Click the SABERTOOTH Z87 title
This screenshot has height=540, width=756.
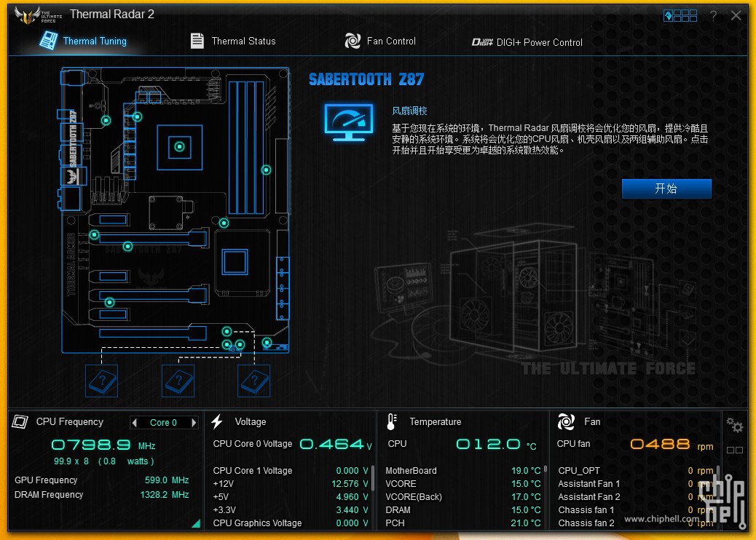pos(366,79)
